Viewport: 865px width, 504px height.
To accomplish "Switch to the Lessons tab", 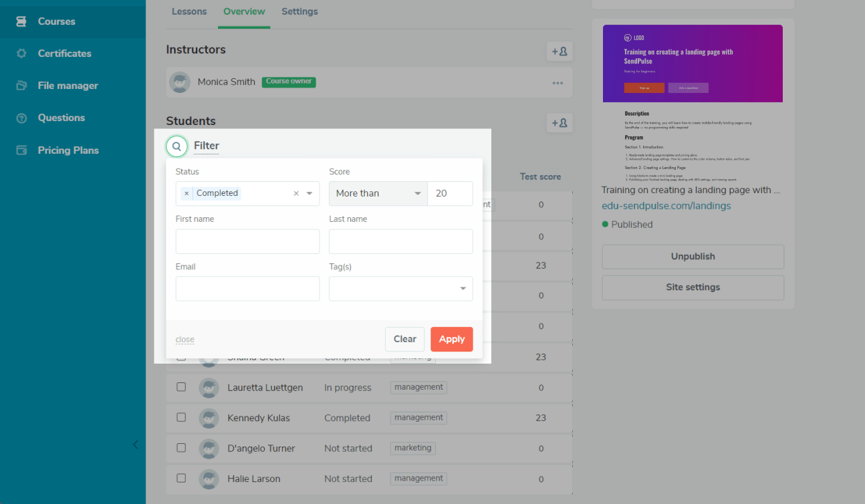I will (x=189, y=11).
